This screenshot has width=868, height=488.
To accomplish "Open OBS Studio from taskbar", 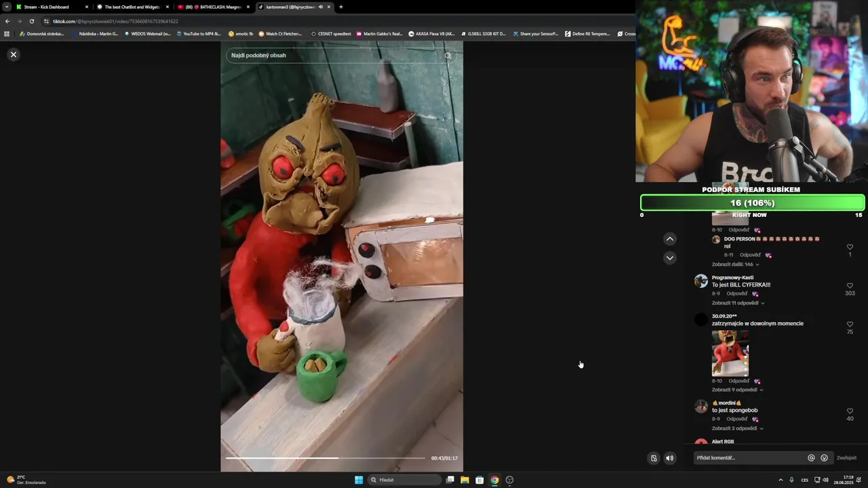I will point(509,480).
